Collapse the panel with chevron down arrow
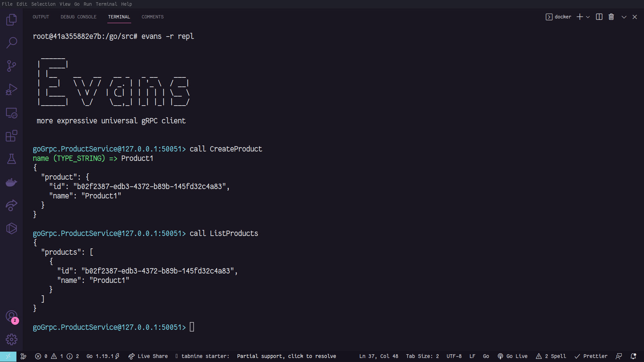 [x=624, y=17]
